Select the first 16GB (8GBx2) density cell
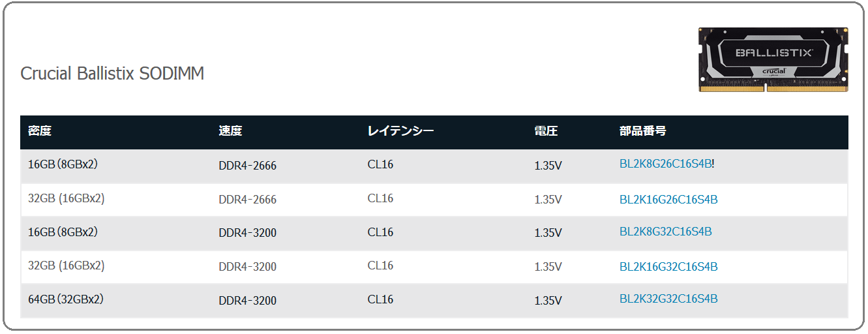The image size is (868, 334). pyautogui.click(x=63, y=164)
